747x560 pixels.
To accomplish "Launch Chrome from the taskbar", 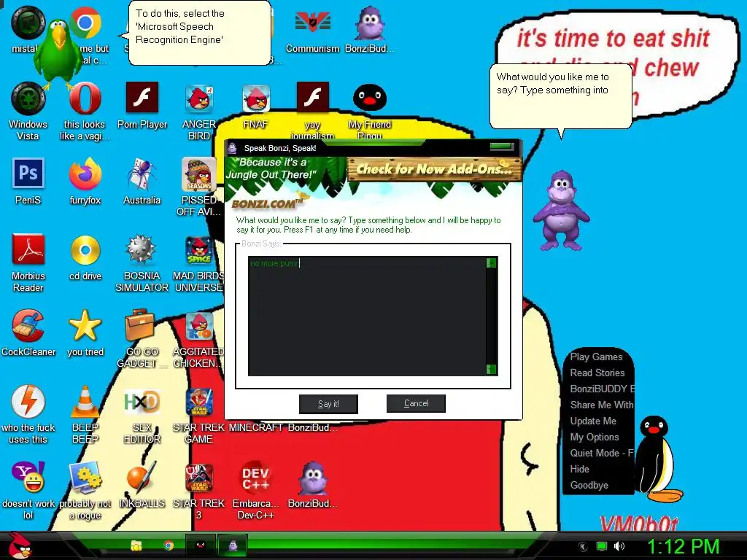I will point(169,545).
